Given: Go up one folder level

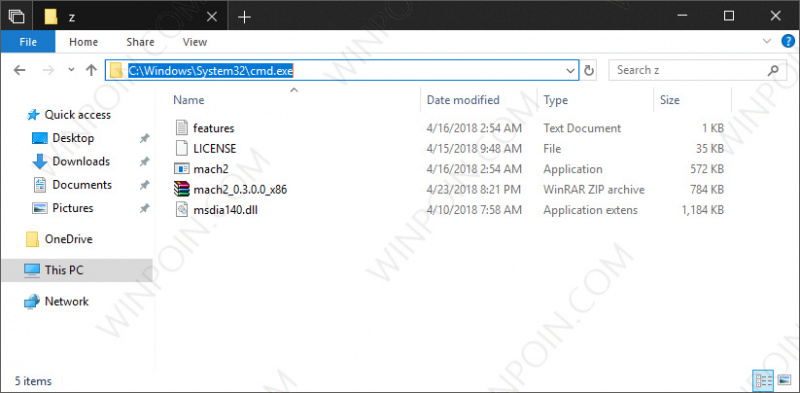Looking at the screenshot, I should [91, 70].
